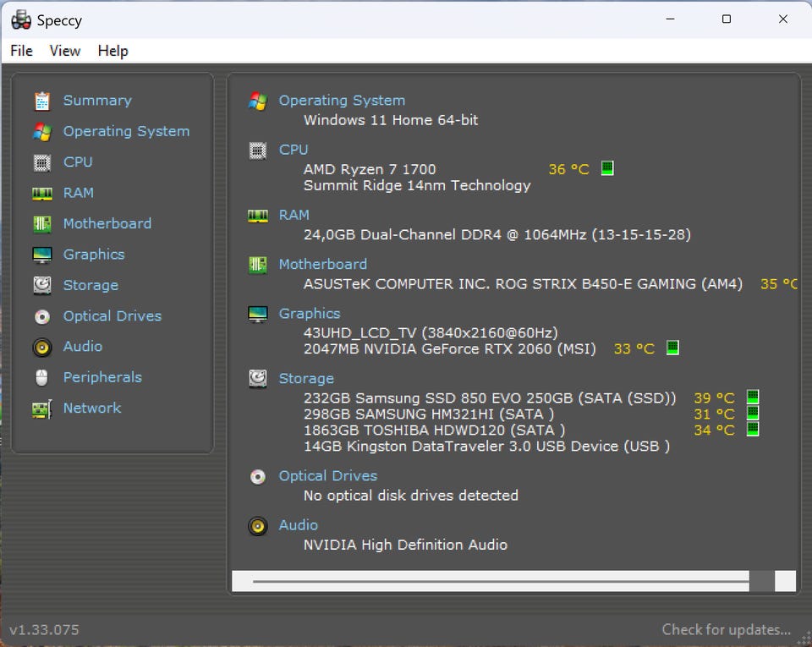Click the RAM stick icon in sidebar

(x=42, y=194)
